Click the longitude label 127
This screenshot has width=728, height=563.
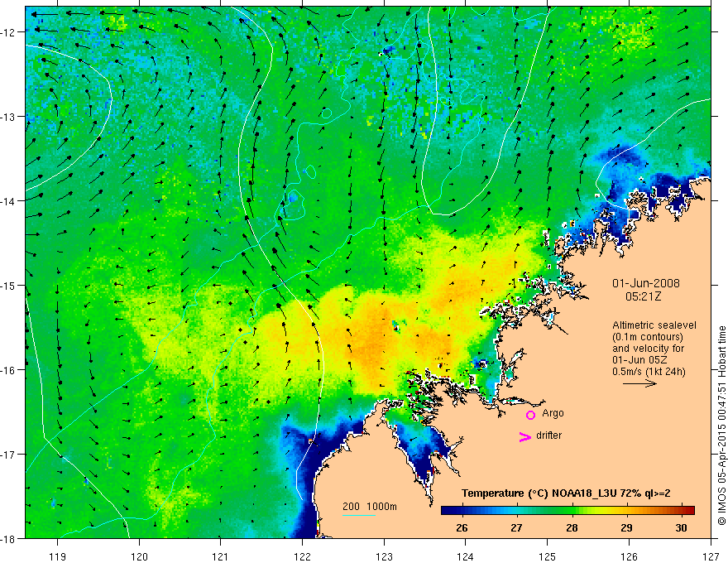(x=711, y=556)
